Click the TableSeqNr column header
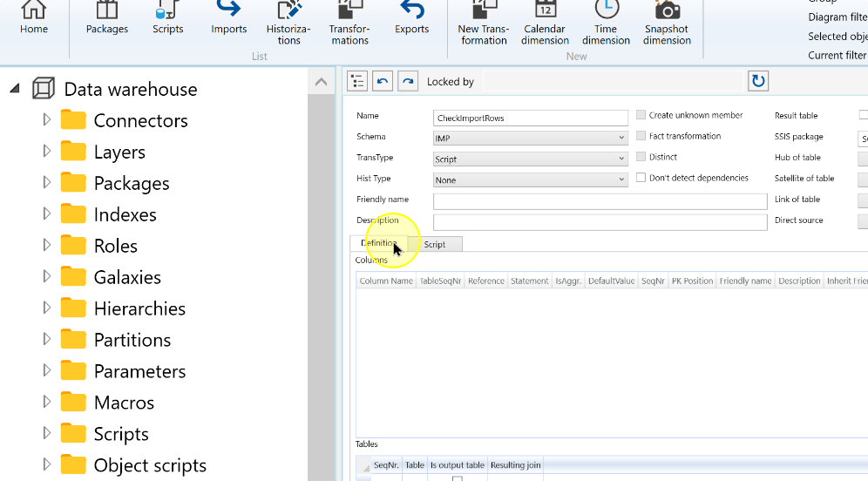The height and width of the screenshot is (481, 868). tap(440, 281)
